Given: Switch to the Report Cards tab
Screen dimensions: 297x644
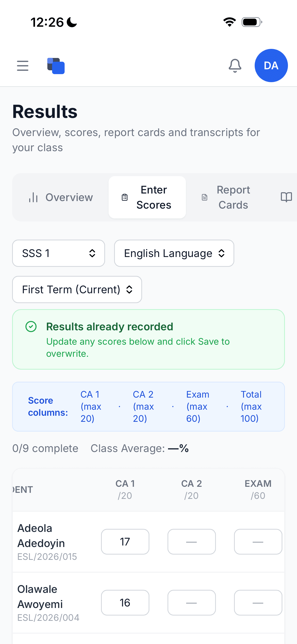Looking at the screenshot, I should (x=233, y=197).
